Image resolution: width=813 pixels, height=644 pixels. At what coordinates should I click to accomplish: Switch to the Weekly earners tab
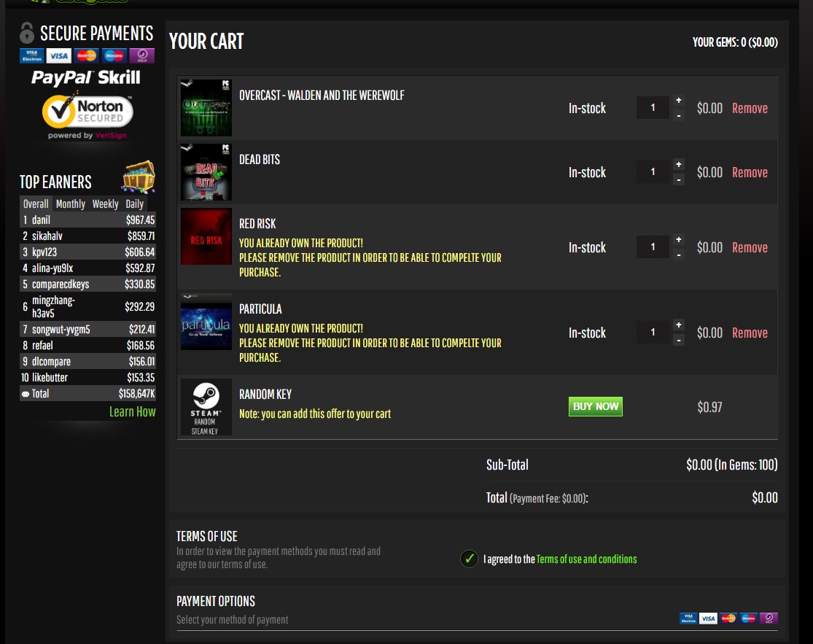pyautogui.click(x=105, y=203)
